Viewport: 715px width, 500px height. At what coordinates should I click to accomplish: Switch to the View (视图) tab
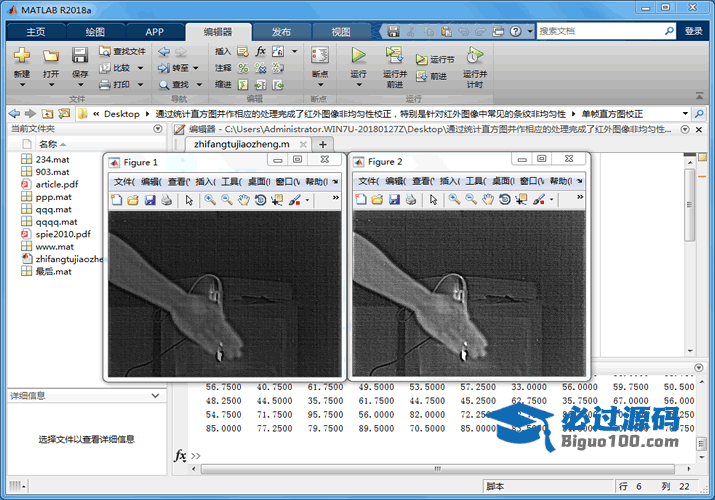click(x=341, y=32)
